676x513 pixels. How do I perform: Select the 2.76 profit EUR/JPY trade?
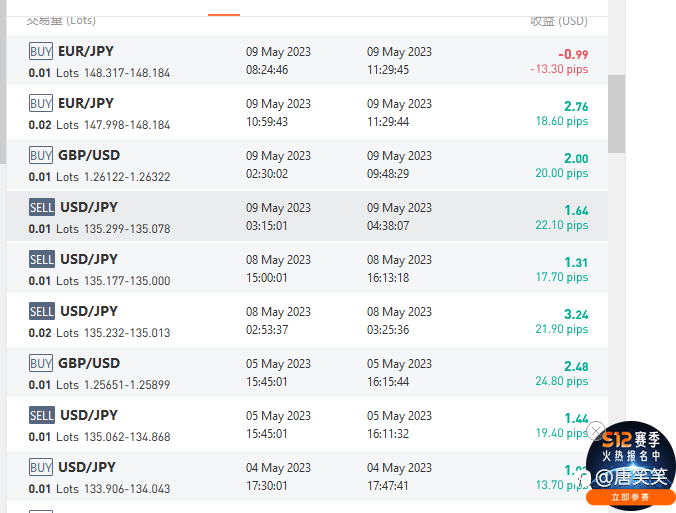point(307,112)
